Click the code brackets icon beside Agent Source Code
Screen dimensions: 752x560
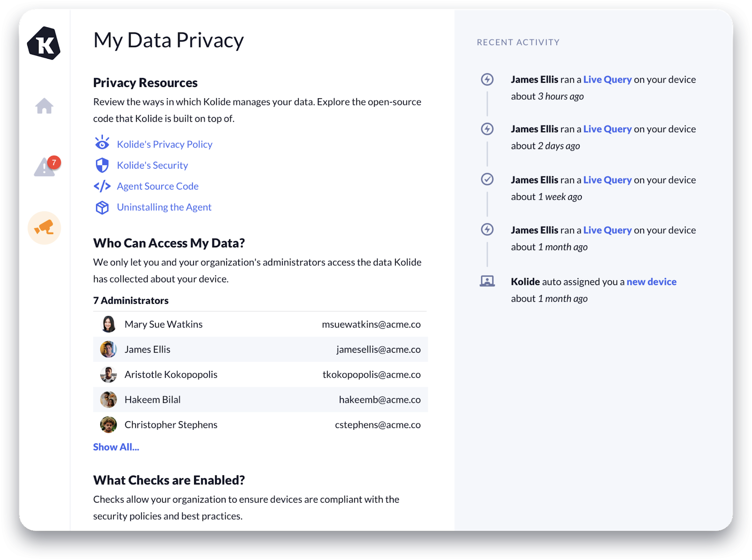click(102, 186)
